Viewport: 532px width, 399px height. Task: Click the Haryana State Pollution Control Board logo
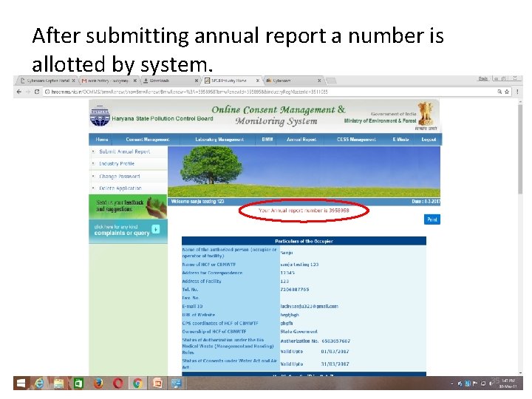point(100,117)
